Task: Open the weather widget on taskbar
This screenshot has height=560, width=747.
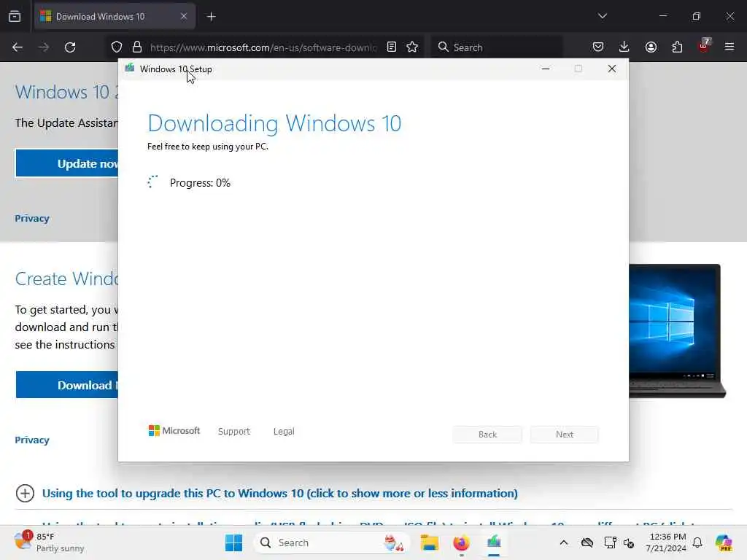Action: tap(49, 542)
